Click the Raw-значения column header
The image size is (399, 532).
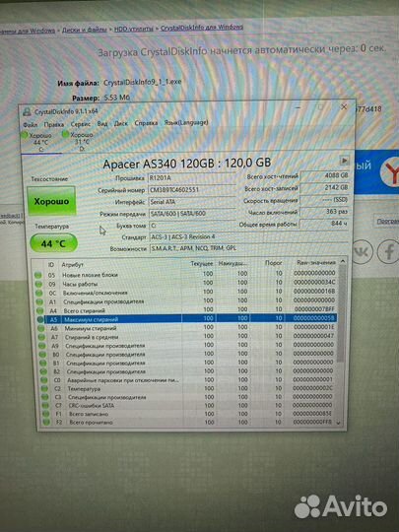(x=316, y=263)
